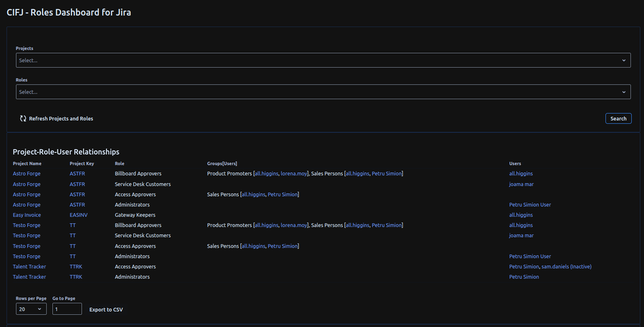Open Easy Invoice project link
The width and height of the screenshot is (644, 327).
tap(26, 215)
